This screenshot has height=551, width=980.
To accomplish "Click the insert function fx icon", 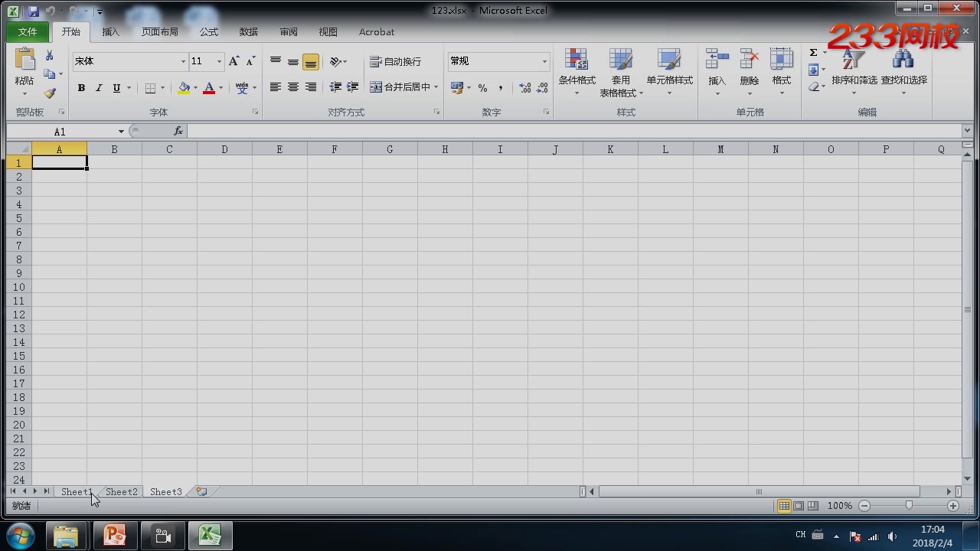I will coord(178,132).
